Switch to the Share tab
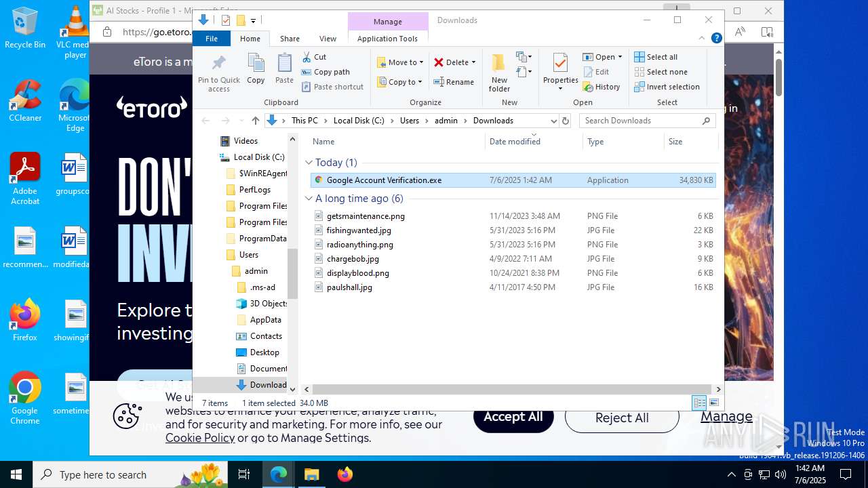The image size is (868, 488). [x=290, y=39]
